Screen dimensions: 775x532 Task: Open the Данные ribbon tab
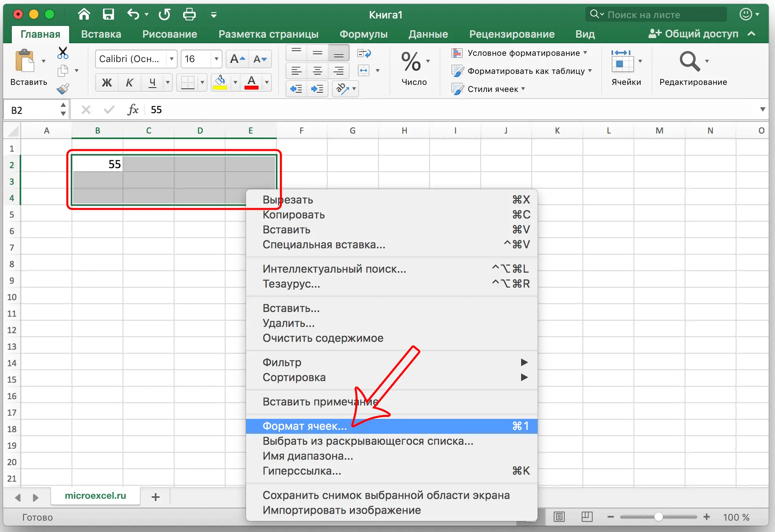point(428,34)
